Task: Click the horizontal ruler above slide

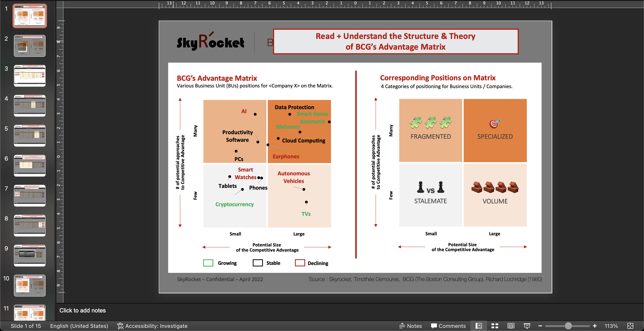Action: [355, 4]
